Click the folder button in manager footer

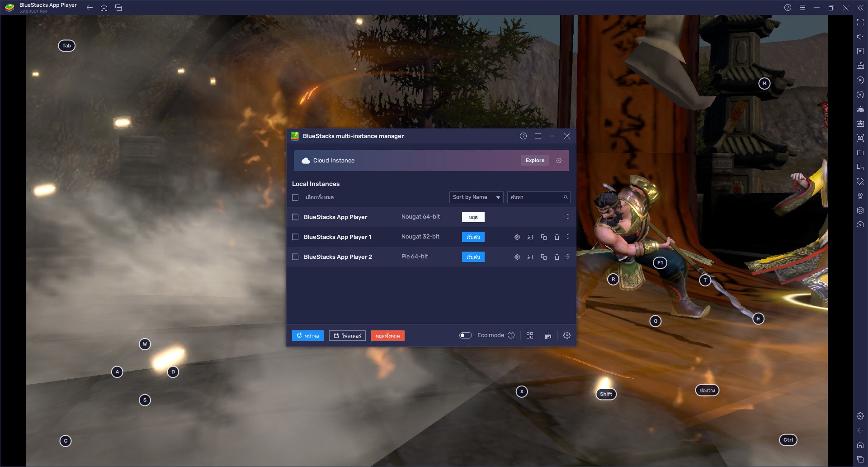[347, 336]
